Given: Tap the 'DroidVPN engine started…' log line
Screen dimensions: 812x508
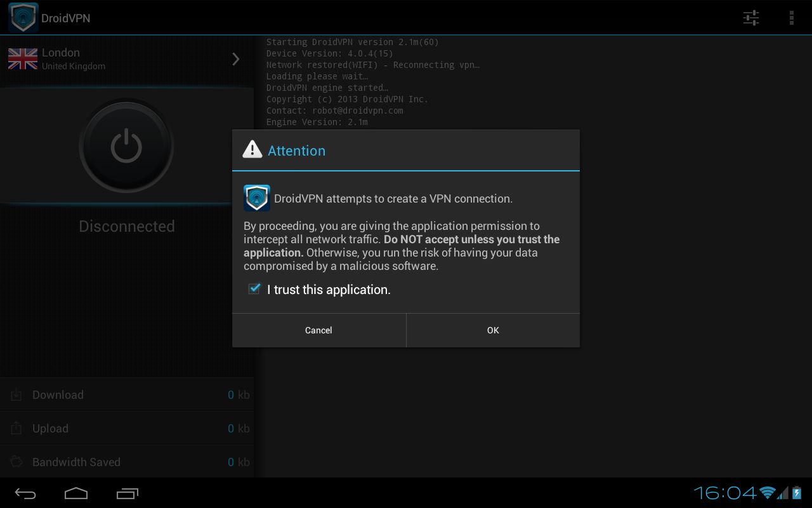Looking at the screenshot, I should tap(327, 88).
